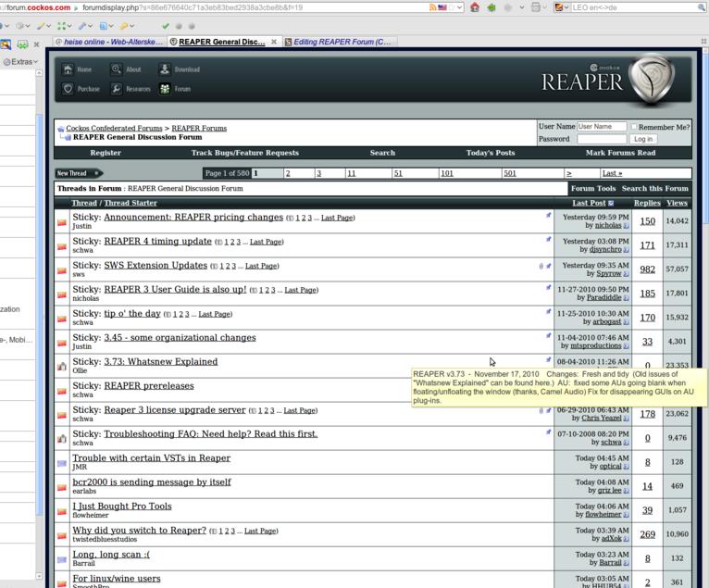The width and height of the screenshot is (709, 588).
Task: Open the Forum icon in header
Action: (165, 89)
